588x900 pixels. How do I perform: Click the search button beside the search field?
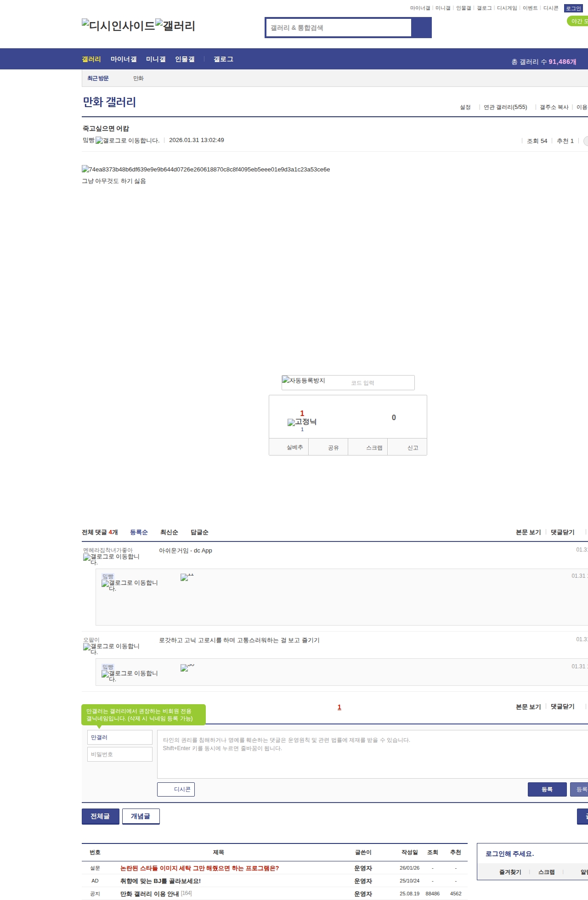[421, 28]
